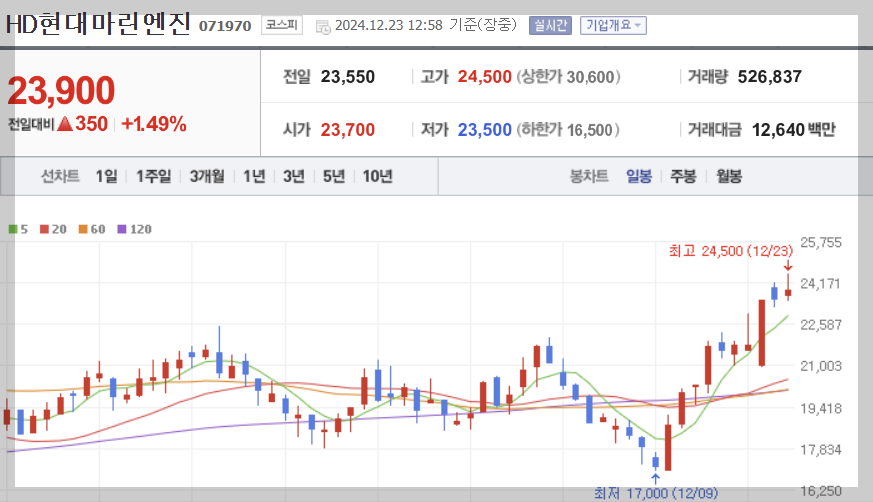The image size is (873, 502).
Task: Click the green 5-day moving average swatch
Action: (13, 229)
